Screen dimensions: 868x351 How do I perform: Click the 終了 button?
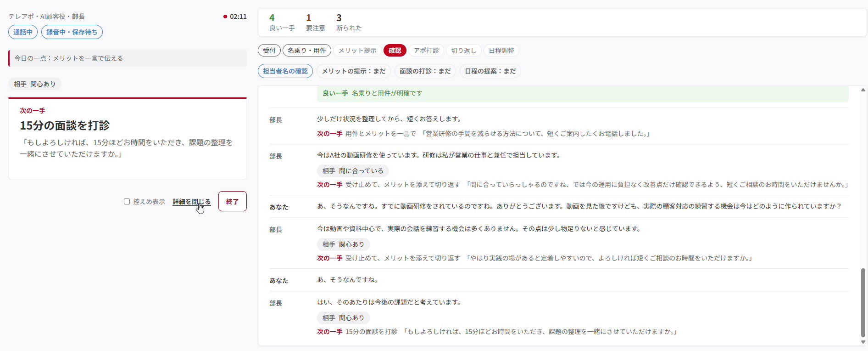pyautogui.click(x=232, y=201)
